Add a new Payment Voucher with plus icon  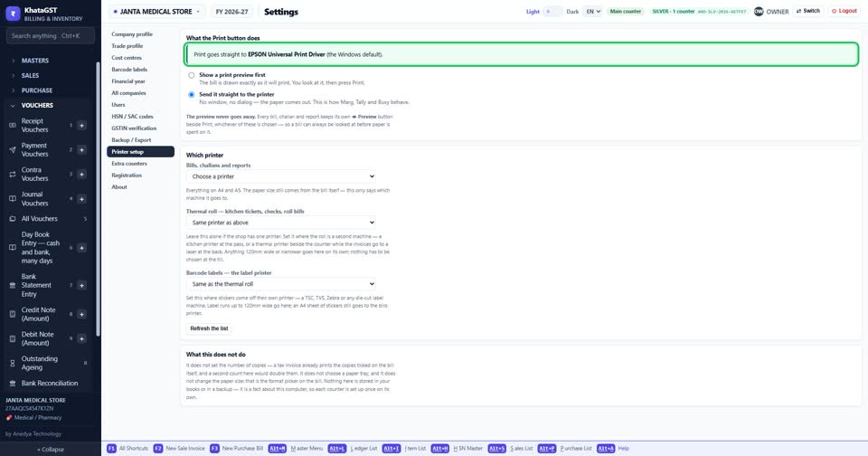pyautogui.click(x=81, y=149)
